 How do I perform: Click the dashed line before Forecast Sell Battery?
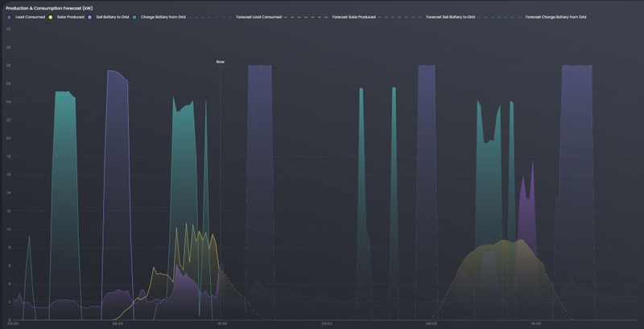(x=400, y=17)
